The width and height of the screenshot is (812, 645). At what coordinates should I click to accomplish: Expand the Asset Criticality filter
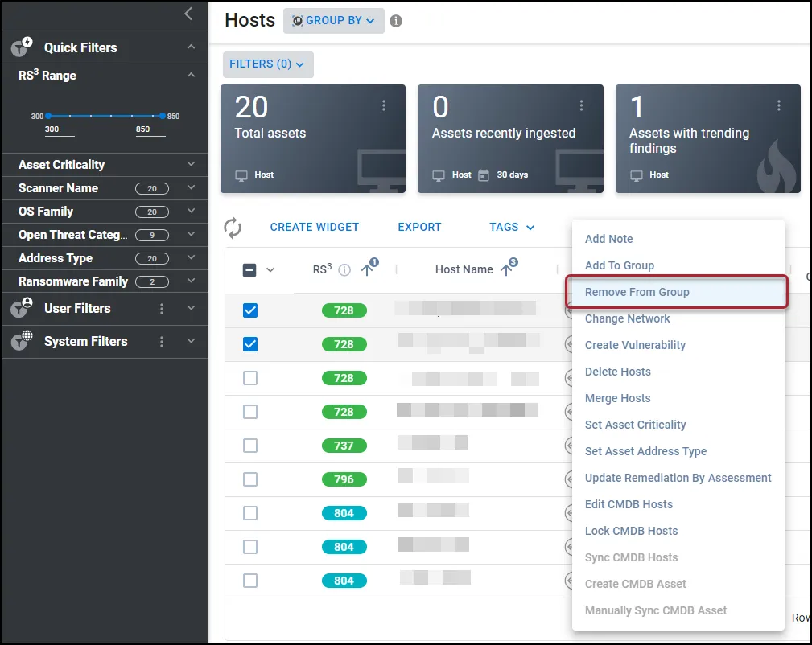191,165
